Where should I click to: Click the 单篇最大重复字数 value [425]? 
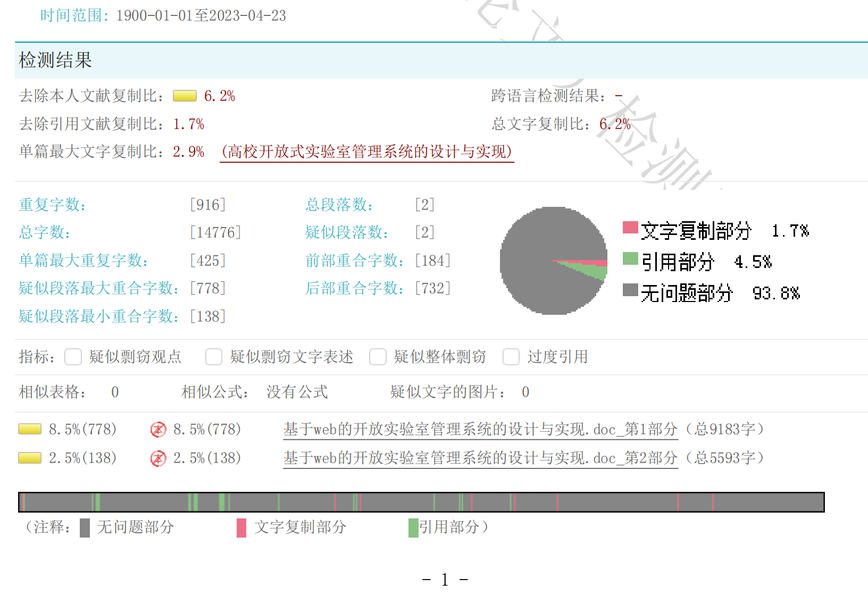[x=208, y=261]
